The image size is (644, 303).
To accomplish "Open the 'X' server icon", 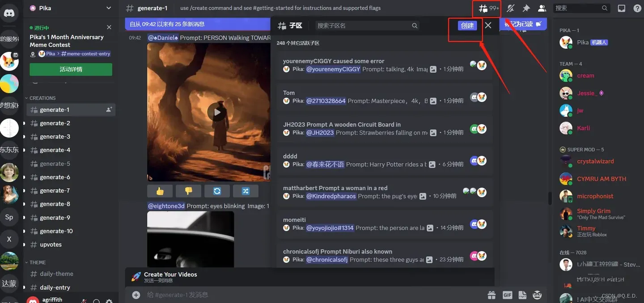I will point(9,239).
